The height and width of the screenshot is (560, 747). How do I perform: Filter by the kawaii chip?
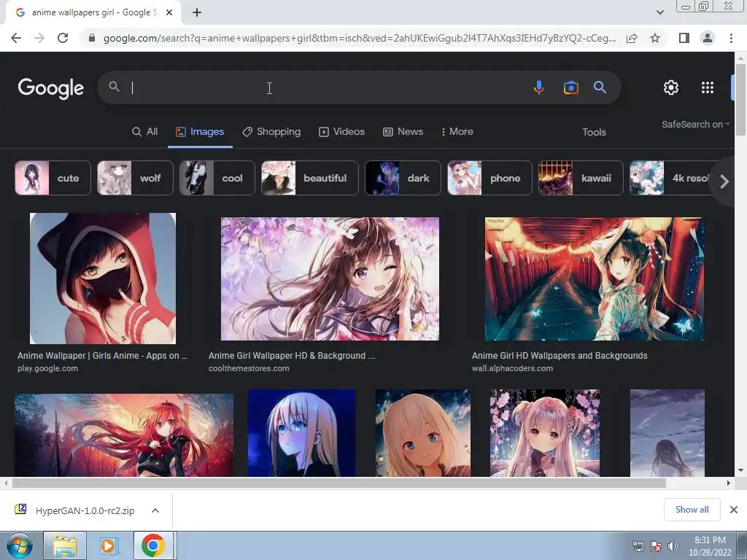(581, 178)
